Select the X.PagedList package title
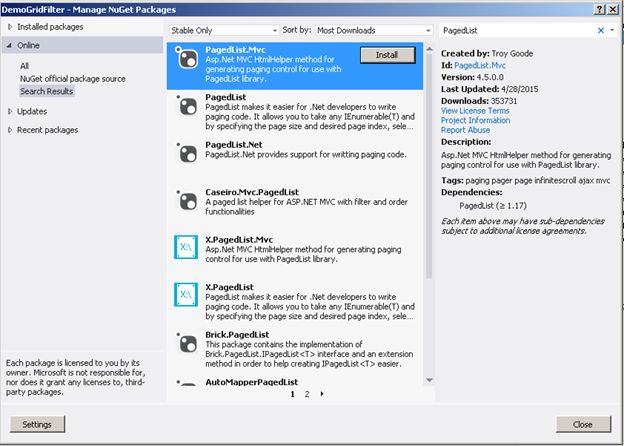 point(229,287)
